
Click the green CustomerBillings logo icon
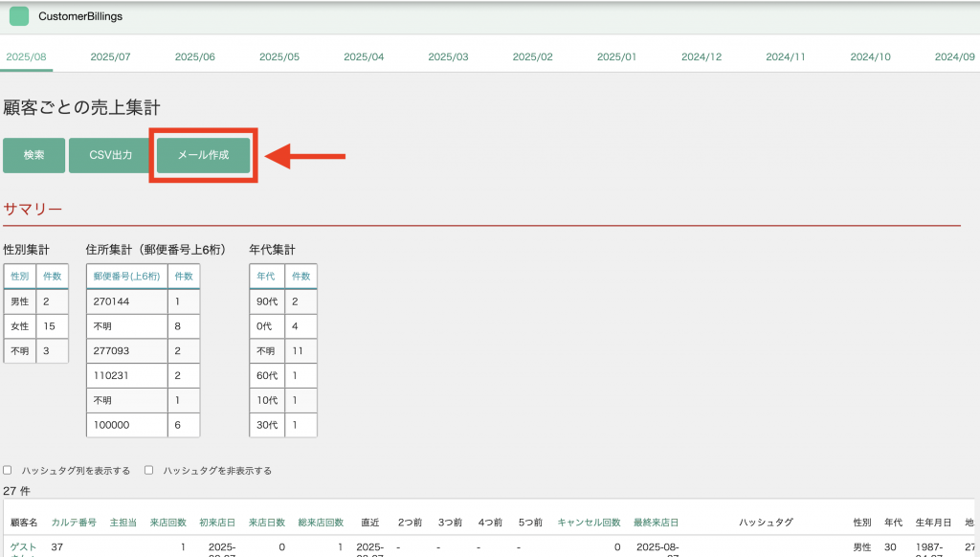(19, 16)
